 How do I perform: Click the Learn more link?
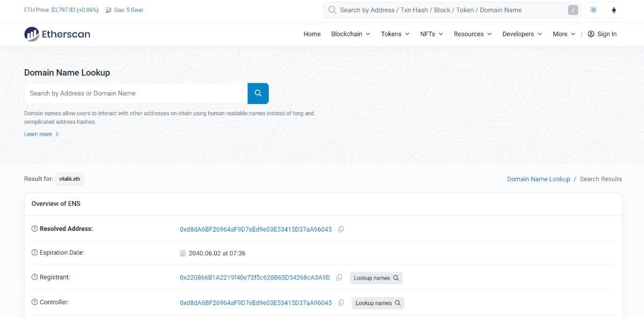[38, 134]
